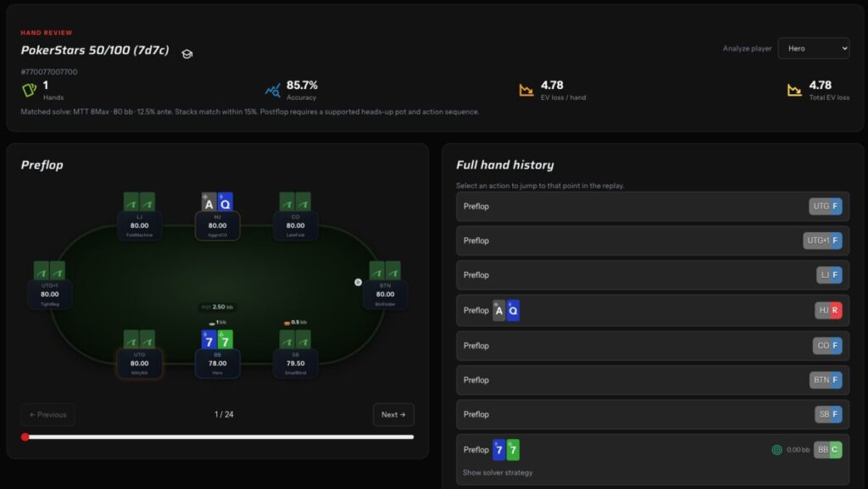Click the CO F badge
Screen dimensions: 868x489
827,346
